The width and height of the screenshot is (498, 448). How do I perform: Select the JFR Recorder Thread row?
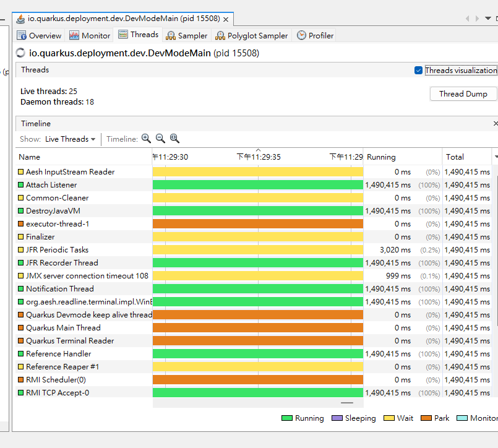[254, 263]
